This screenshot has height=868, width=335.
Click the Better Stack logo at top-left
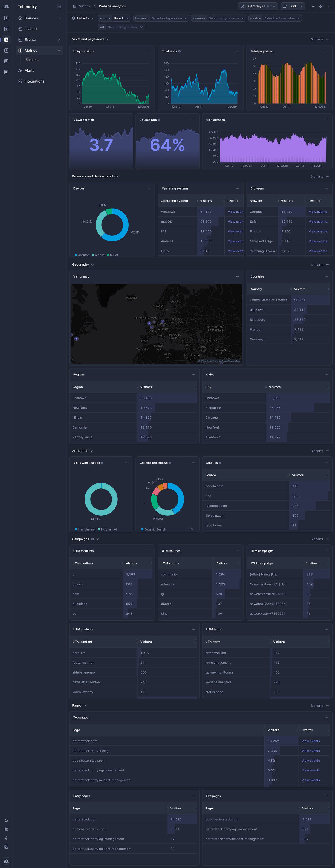tap(6, 6)
